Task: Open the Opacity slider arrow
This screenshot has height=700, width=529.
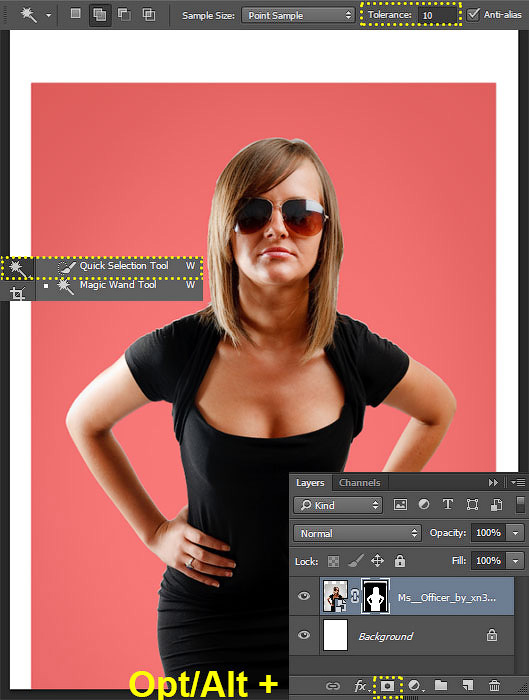Action: (516, 533)
